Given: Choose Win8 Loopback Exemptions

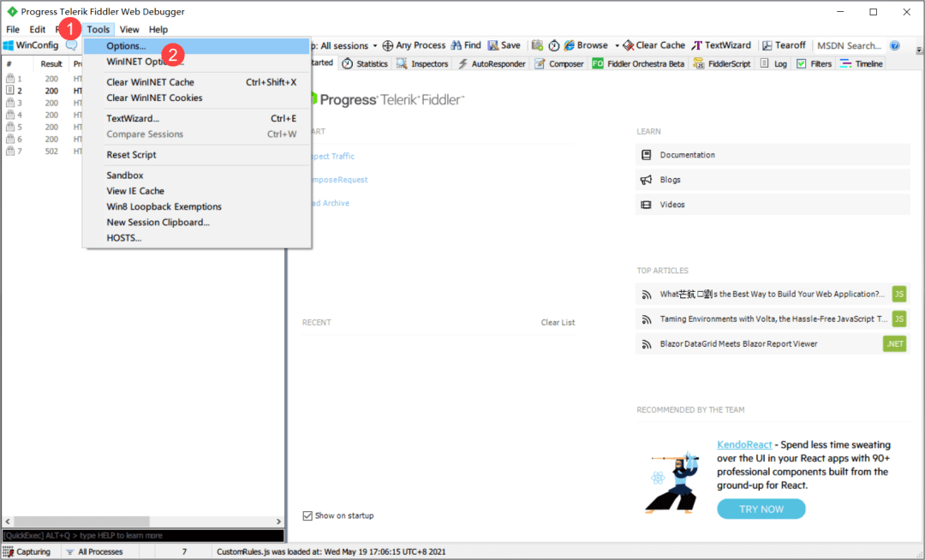Looking at the screenshot, I should pos(196,207).
